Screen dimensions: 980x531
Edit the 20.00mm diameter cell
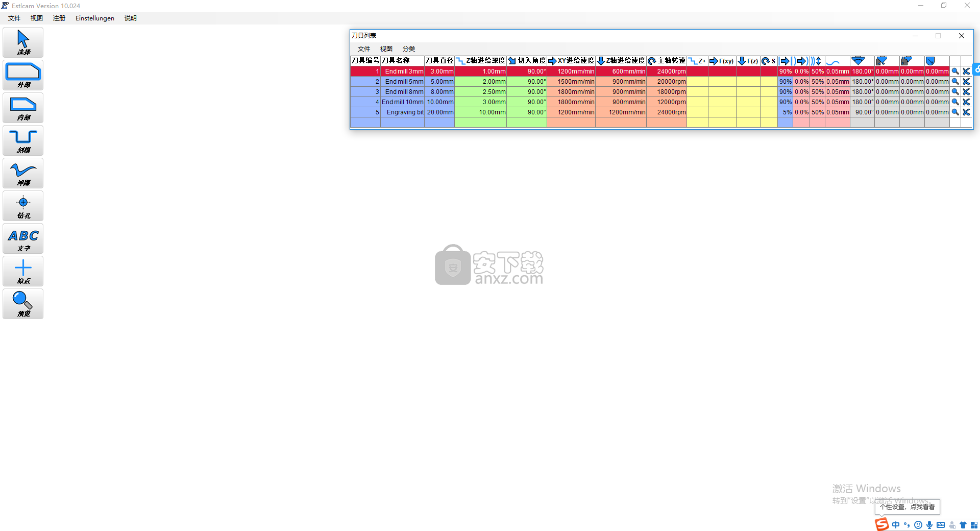point(439,112)
